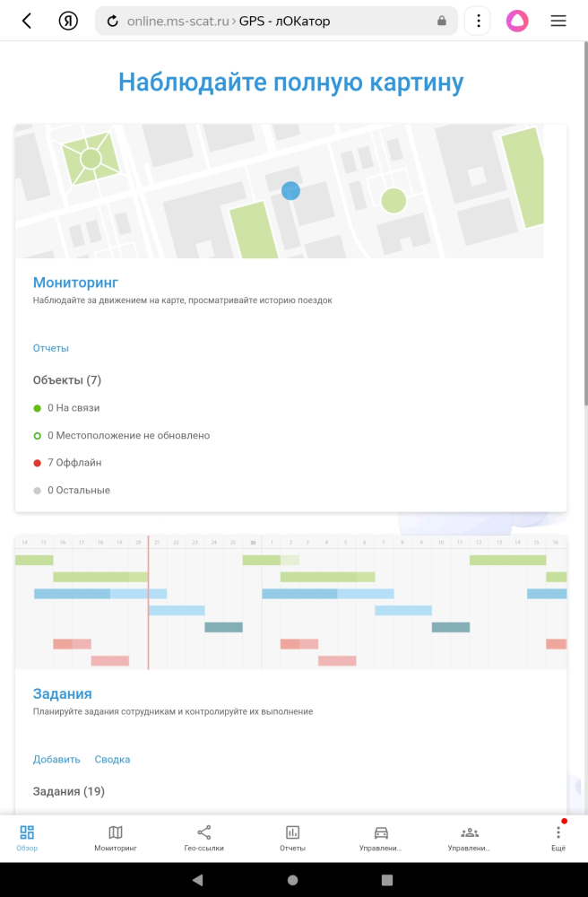Tap Android back navigation button
The width and height of the screenshot is (588, 897).
tap(198, 880)
